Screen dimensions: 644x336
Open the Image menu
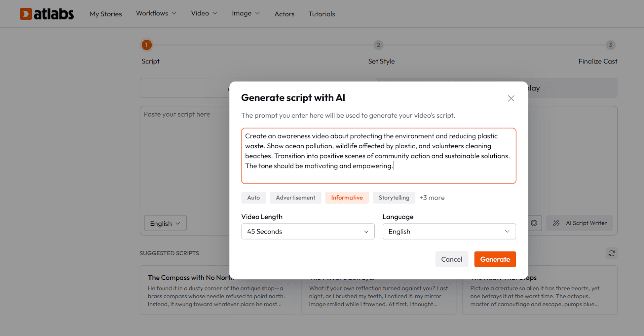tap(246, 13)
